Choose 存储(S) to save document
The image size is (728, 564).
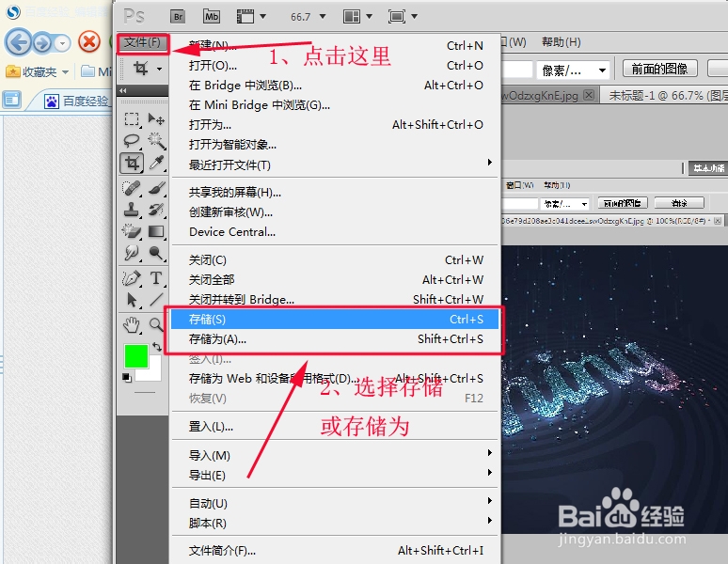tap(334, 319)
